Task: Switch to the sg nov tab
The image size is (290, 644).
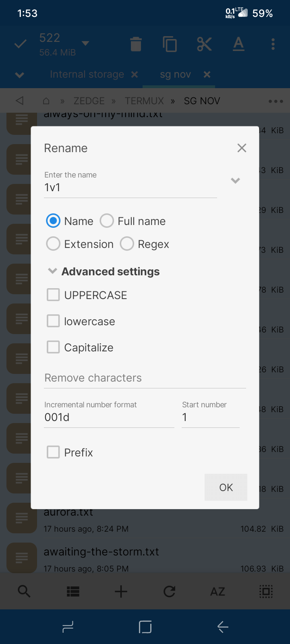Action: (x=175, y=74)
